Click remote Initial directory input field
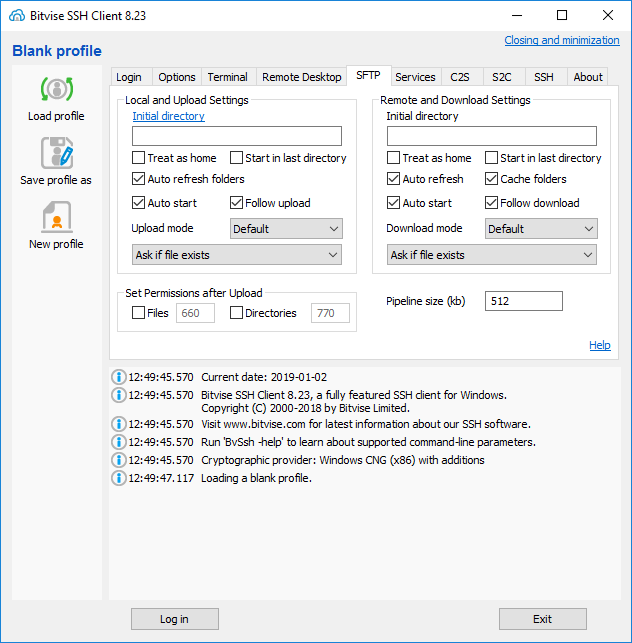This screenshot has width=632, height=643. pyautogui.click(x=492, y=136)
